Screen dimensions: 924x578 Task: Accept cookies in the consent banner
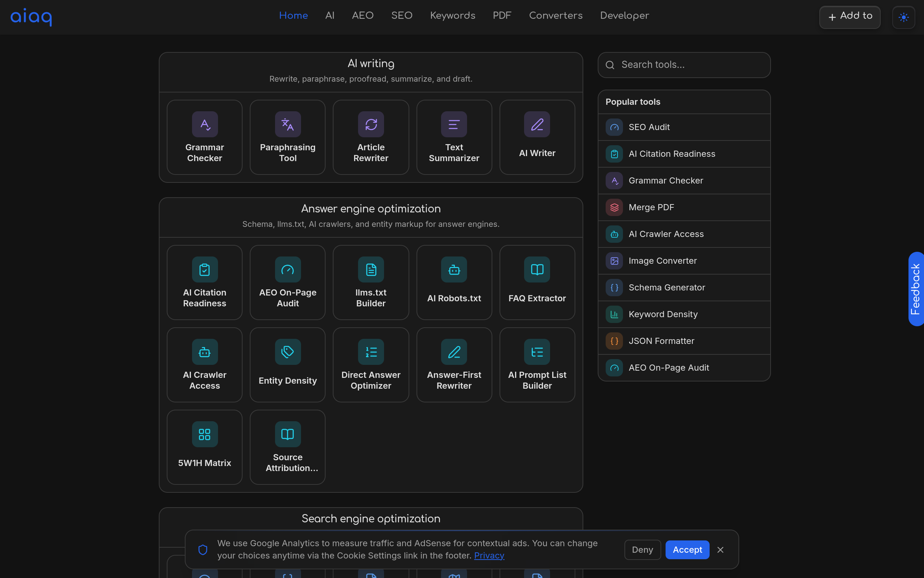pyautogui.click(x=687, y=550)
